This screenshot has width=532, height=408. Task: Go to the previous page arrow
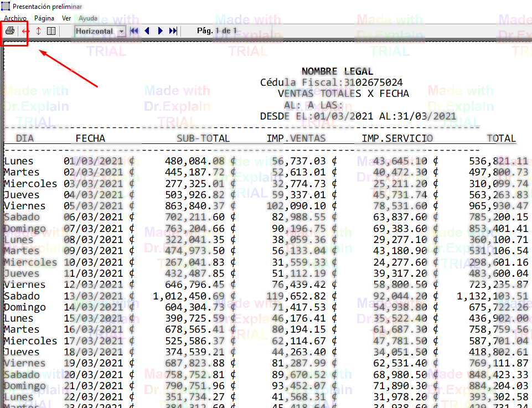click(147, 31)
